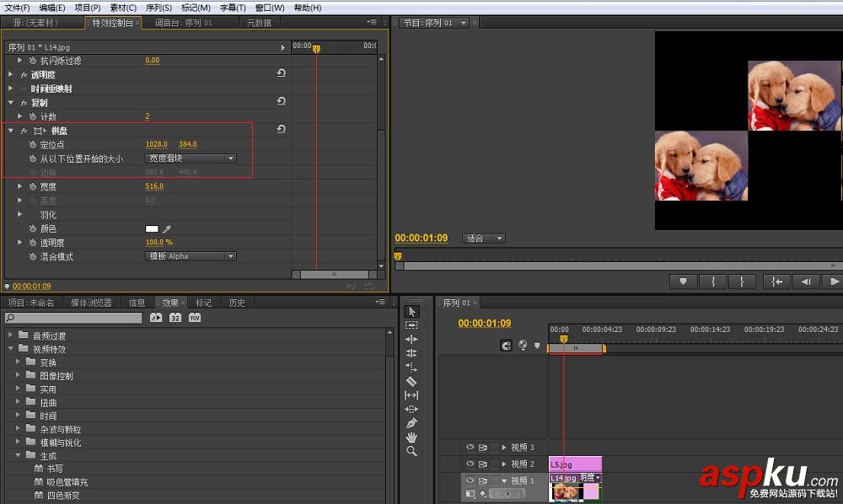Toggle animation stopwatch for 宽度

(x=33, y=186)
